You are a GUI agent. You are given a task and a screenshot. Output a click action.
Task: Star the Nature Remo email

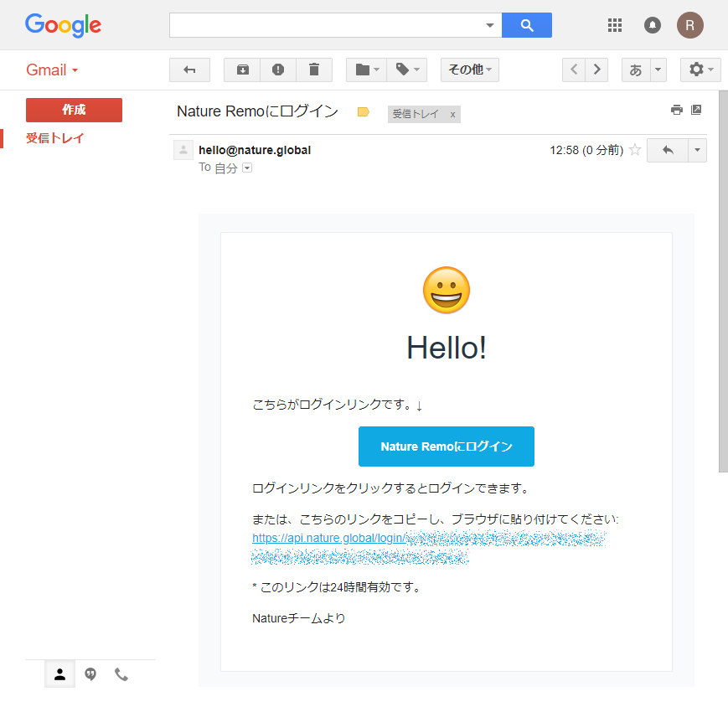click(x=634, y=150)
